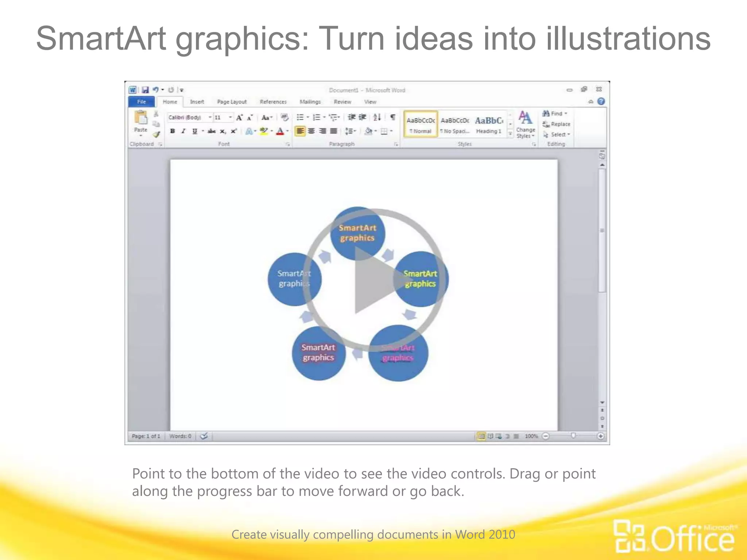Viewport: 747px width, 560px height.
Task: Click the Save icon in Quick Access Toolbar
Action: (x=145, y=90)
